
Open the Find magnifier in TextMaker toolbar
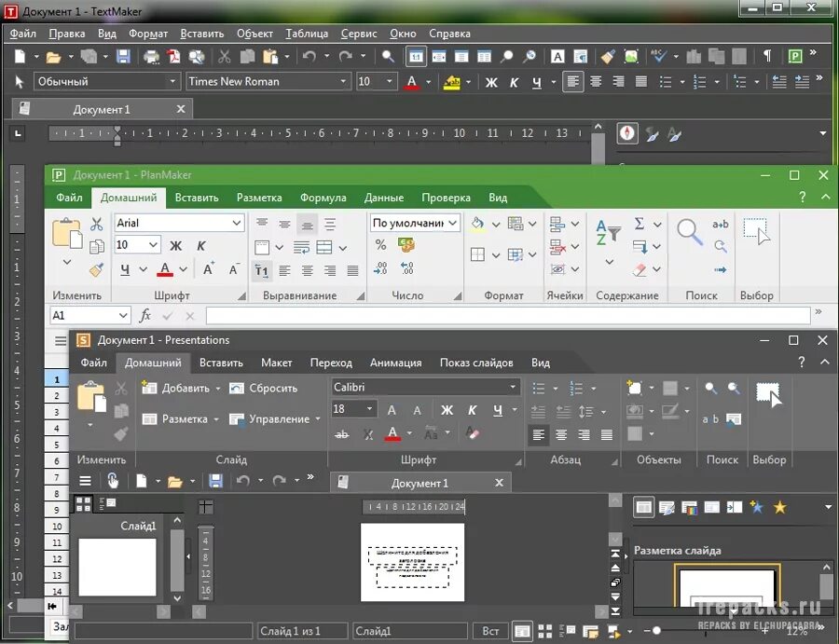pyautogui.click(x=388, y=56)
